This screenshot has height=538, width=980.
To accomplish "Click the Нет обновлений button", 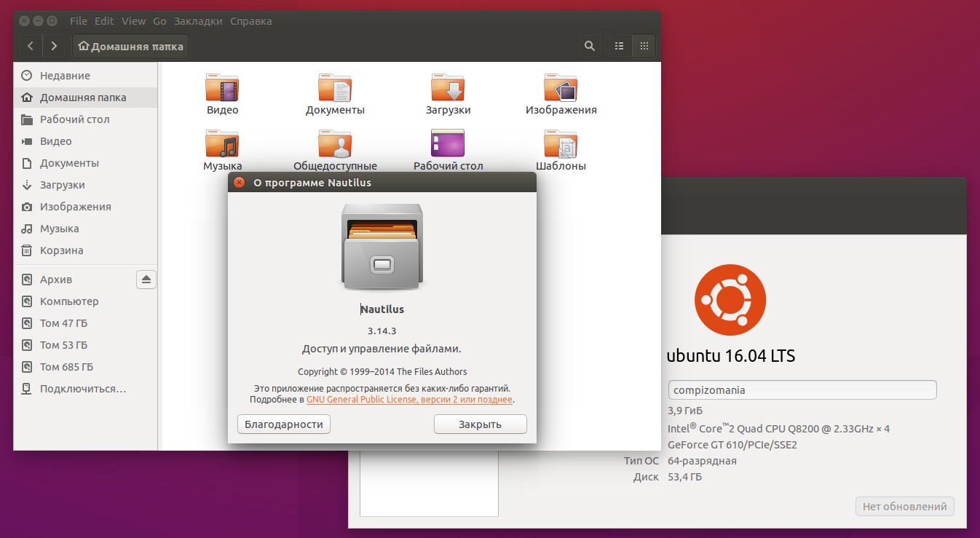I will tap(905, 507).
